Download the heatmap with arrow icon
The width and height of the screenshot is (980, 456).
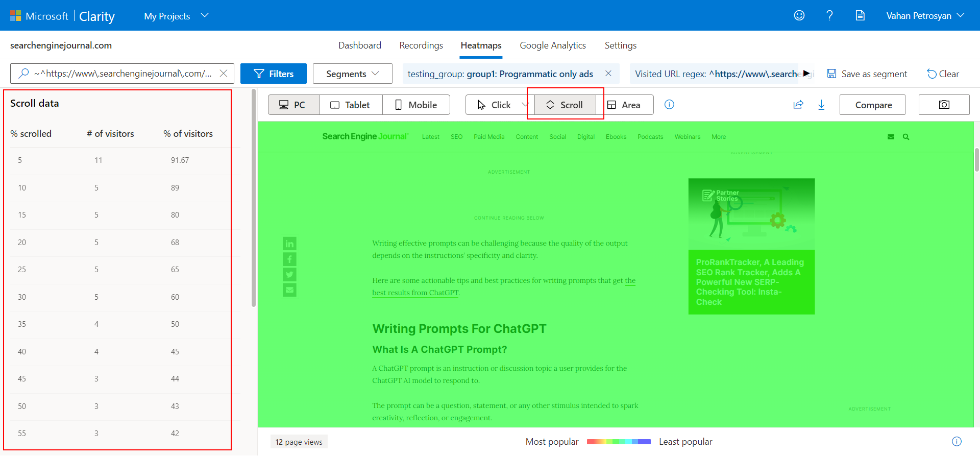pos(821,105)
